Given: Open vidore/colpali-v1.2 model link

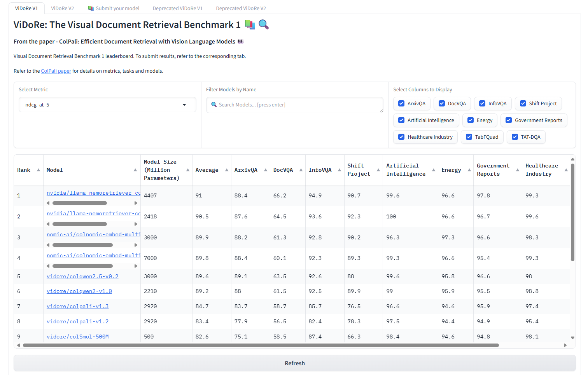Looking at the screenshot, I should point(77,321).
